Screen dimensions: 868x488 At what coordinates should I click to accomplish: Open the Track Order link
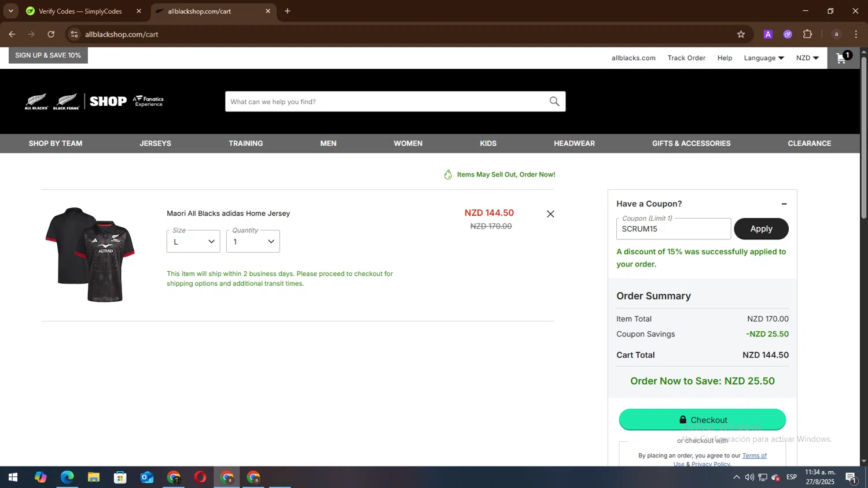686,58
